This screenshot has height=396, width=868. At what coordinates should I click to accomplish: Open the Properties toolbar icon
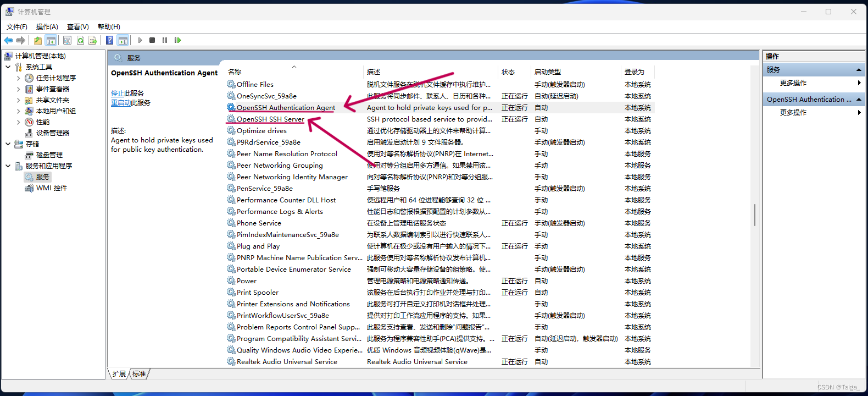coord(67,40)
